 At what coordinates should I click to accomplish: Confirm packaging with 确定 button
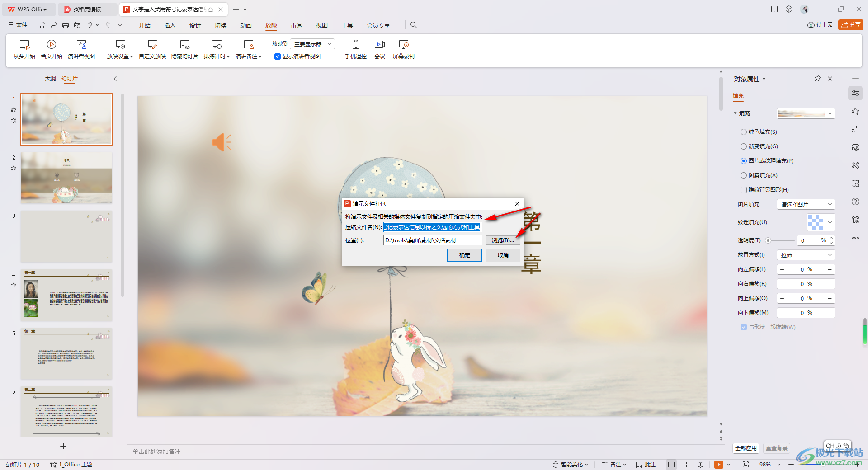(x=464, y=255)
